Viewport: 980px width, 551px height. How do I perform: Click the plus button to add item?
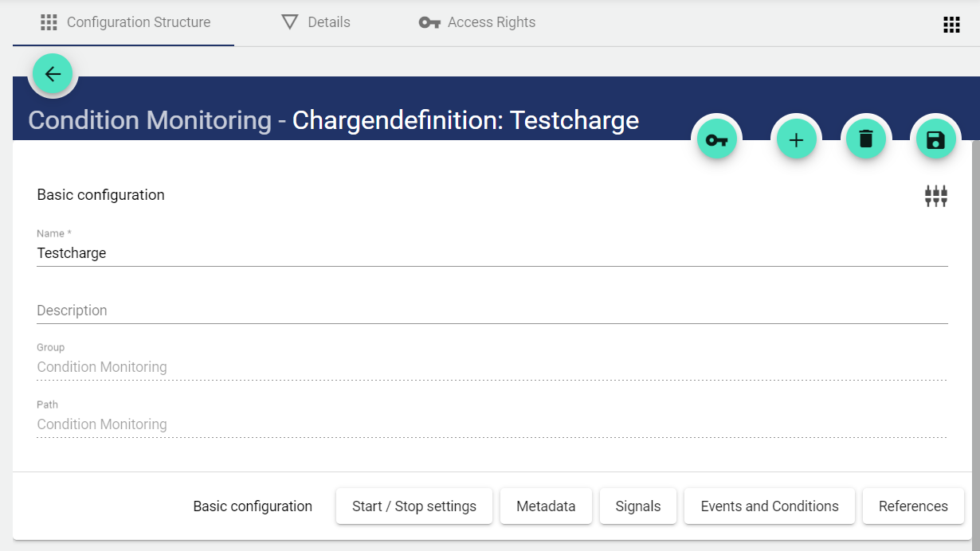(796, 140)
